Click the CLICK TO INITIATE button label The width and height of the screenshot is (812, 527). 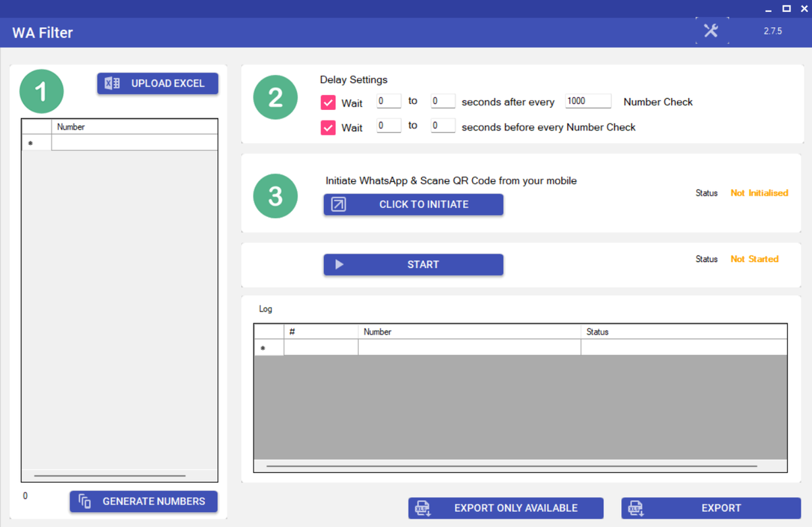coord(424,204)
